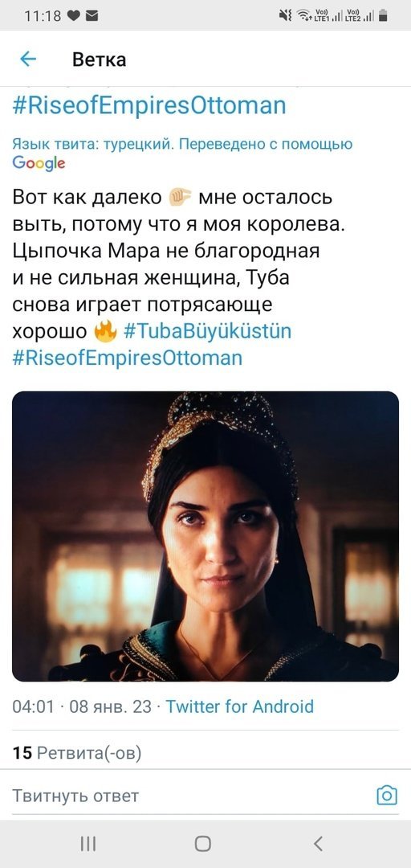Tap the Twitter for Android source link

click(239, 706)
